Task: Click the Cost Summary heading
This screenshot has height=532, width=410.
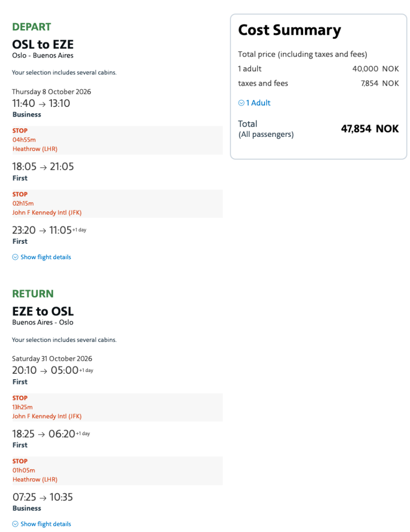Action: click(x=289, y=30)
